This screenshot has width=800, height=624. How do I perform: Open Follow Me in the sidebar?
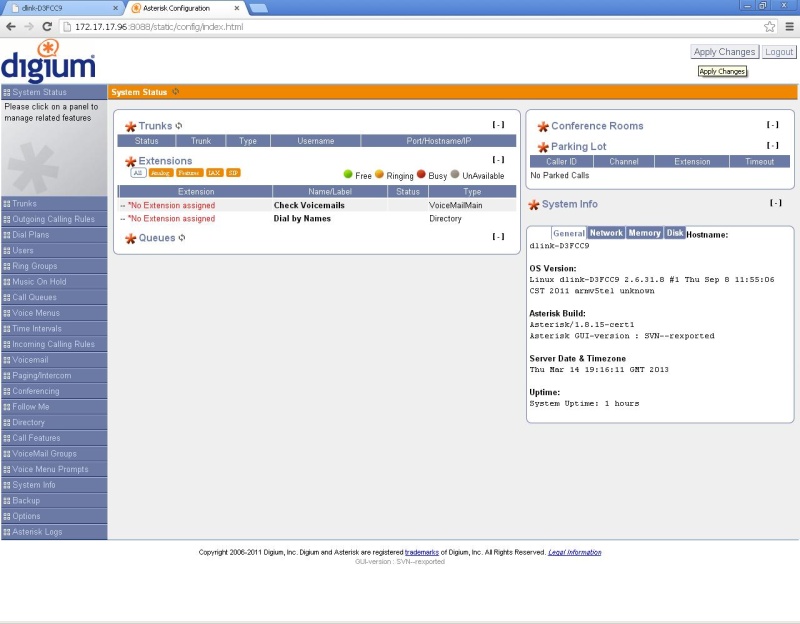[x=54, y=407]
